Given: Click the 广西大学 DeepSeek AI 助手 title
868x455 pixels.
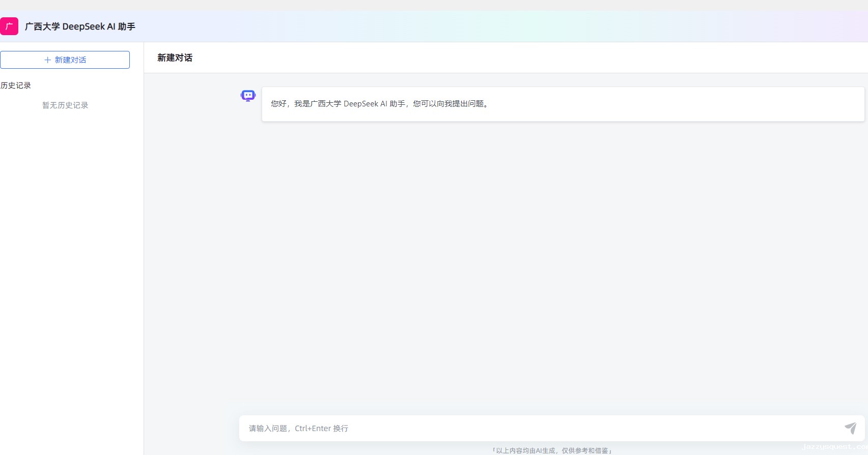Looking at the screenshot, I should tap(80, 26).
